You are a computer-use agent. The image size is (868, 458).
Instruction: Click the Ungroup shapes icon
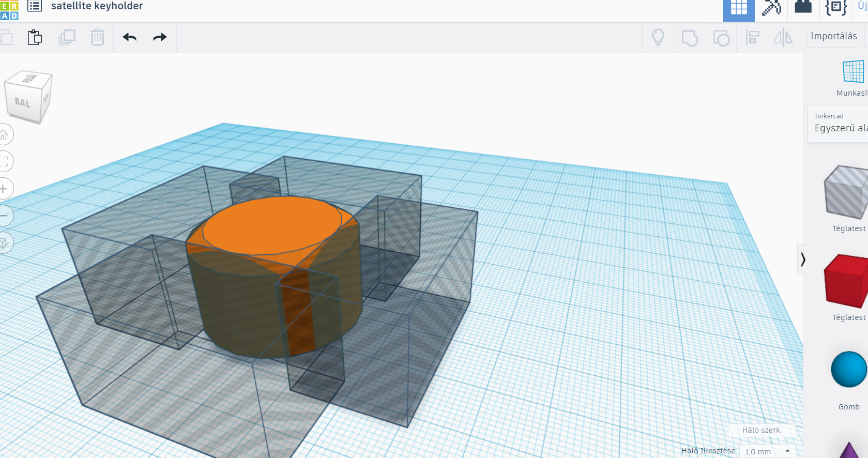coord(721,38)
